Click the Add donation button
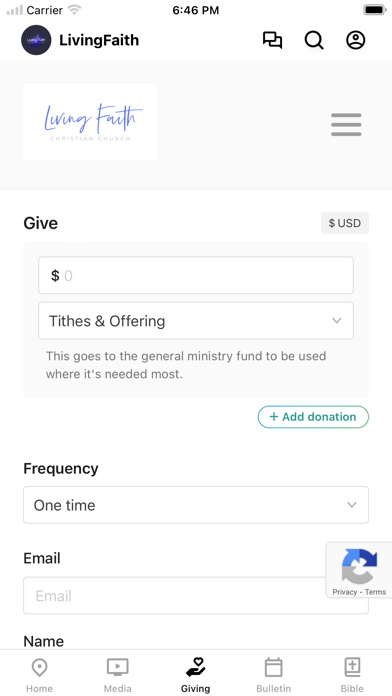This screenshot has width=392, height=696. tap(313, 417)
